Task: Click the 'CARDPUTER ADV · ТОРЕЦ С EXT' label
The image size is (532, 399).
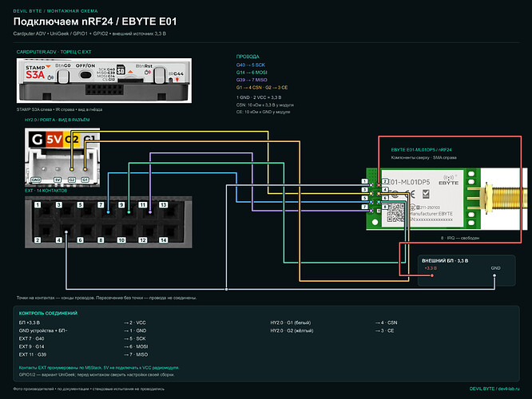Action: point(54,52)
